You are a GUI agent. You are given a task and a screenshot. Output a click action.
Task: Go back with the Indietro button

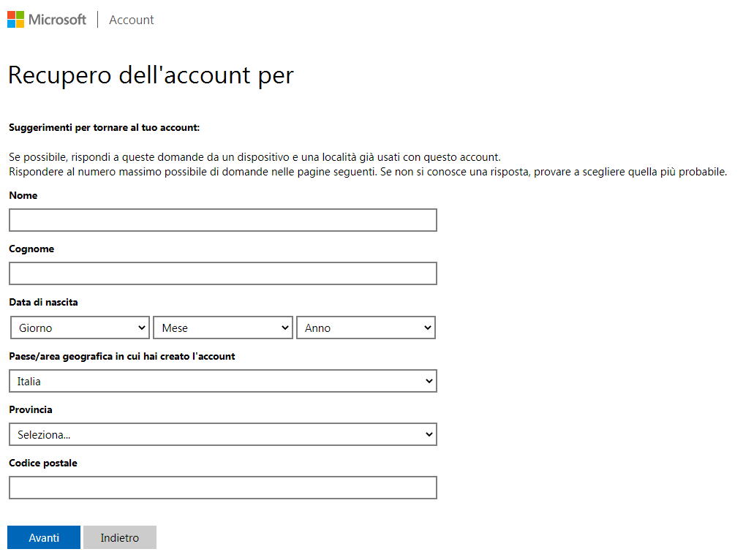[119, 537]
